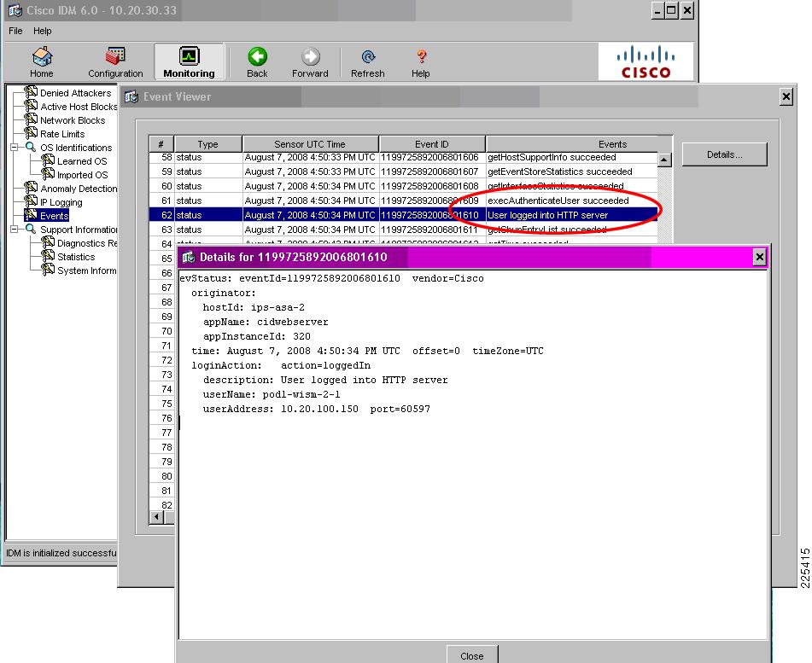The width and height of the screenshot is (812, 663).
Task: Sort by the # column header
Action: coord(161,144)
